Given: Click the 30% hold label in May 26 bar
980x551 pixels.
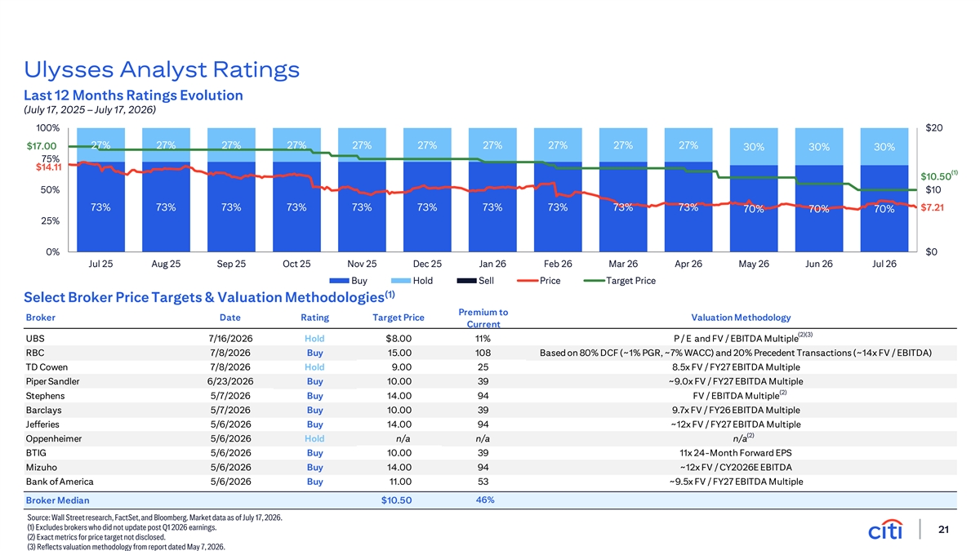Looking at the screenshot, I should pyautogui.click(x=754, y=148).
